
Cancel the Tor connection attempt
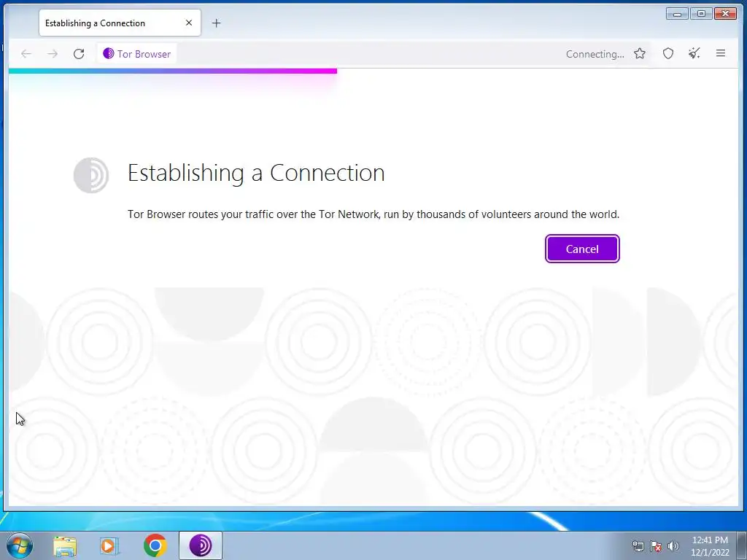tap(582, 249)
